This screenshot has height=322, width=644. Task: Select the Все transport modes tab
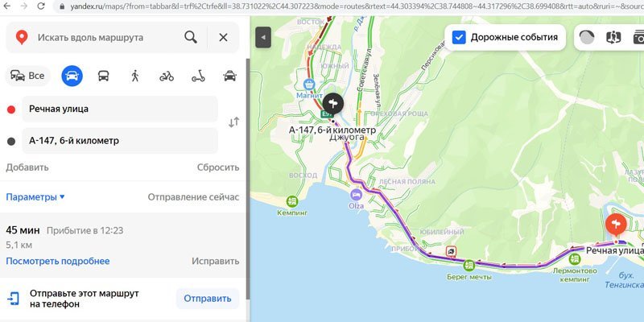click(x=27, y=76)
